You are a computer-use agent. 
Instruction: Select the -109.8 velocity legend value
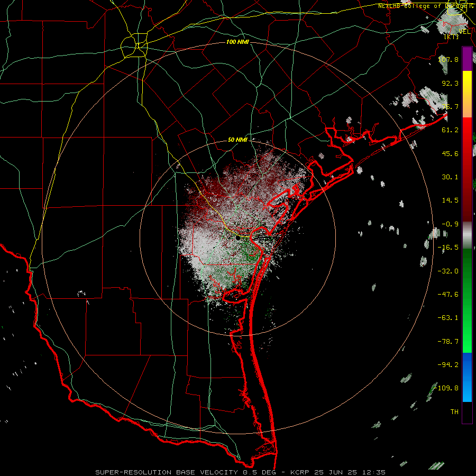[446, 388]
